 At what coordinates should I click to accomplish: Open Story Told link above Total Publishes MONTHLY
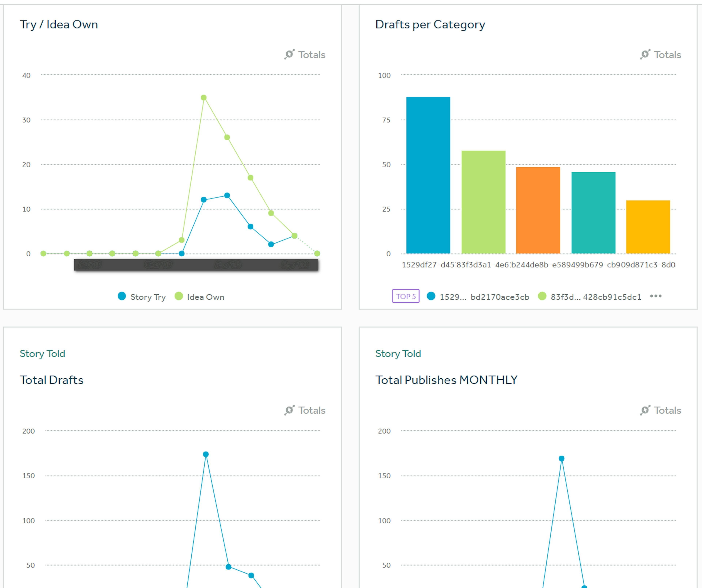coord(398,354)
